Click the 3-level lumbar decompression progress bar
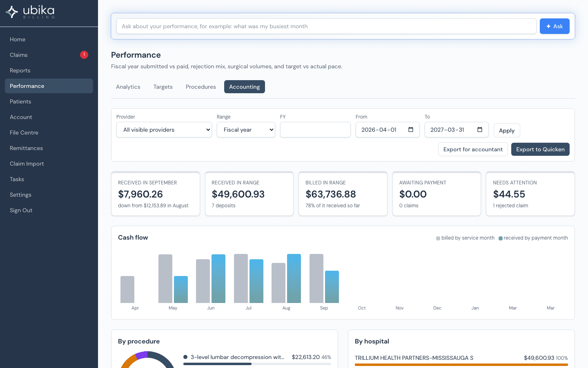Image resolution: width=588 pixels, height=368 pixels. coord(257,364)
